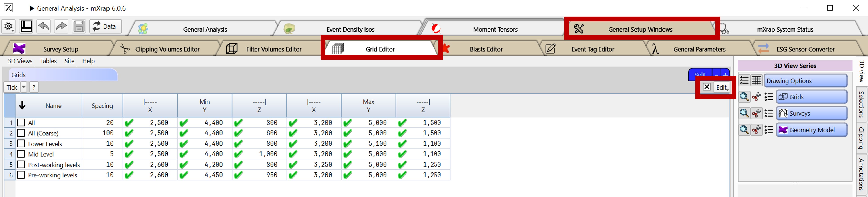Screen dimensions: 868x197
Task: Click the window layout icon in toolbar
Action: point(26,26)
